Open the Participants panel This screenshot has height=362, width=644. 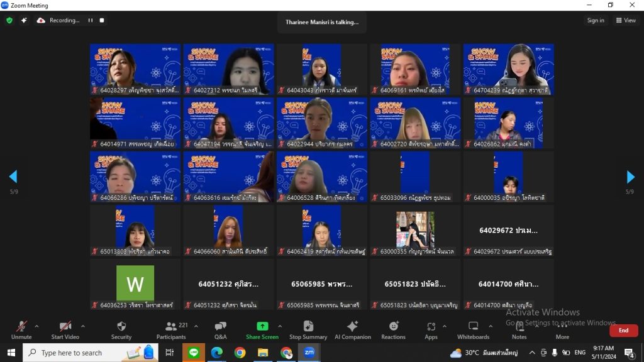click(x=171, y=331)
